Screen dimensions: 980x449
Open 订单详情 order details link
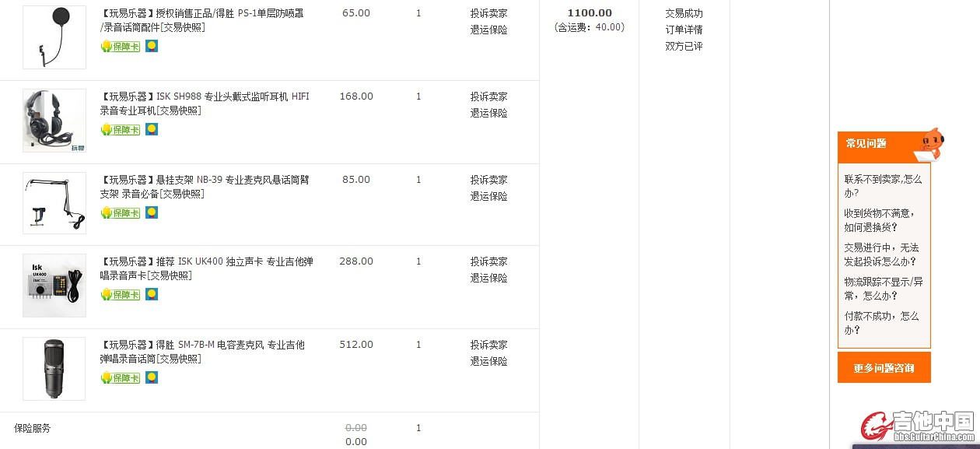coord(684,30)
